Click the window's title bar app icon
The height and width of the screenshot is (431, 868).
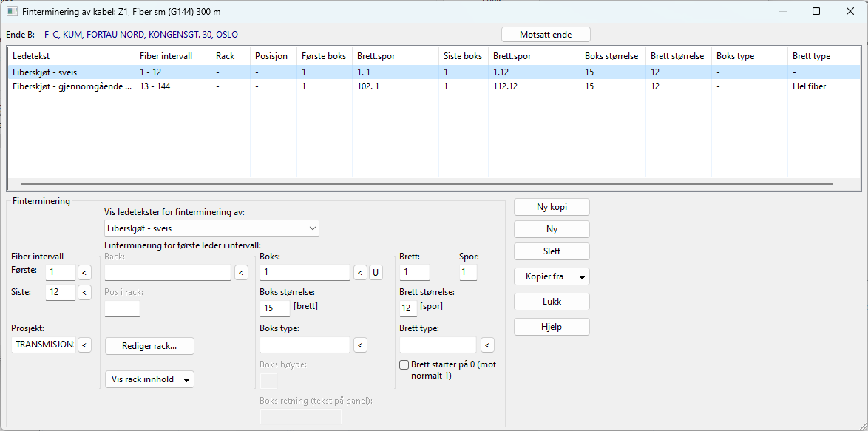point(12,11)
